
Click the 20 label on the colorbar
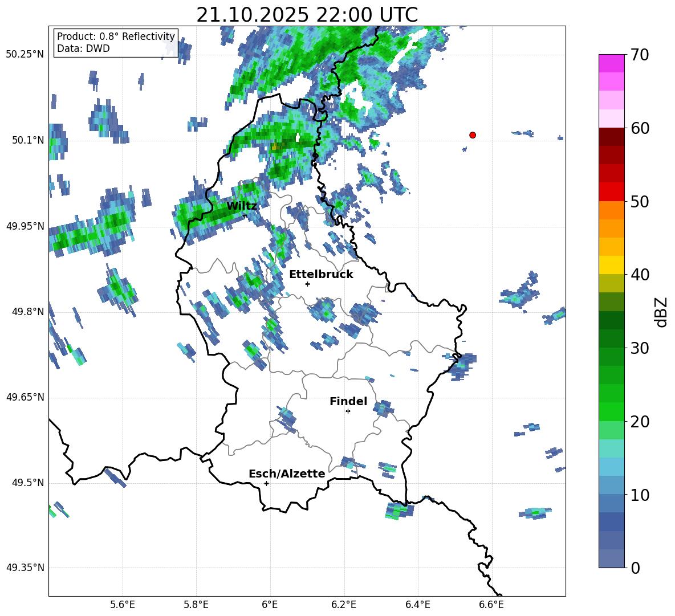pyautogui.click(x=640, y=422)
